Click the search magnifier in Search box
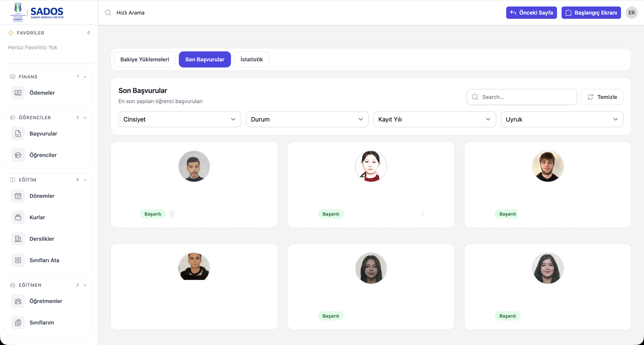Viewport: 644px width, 345px height. (x=475, y=97)
